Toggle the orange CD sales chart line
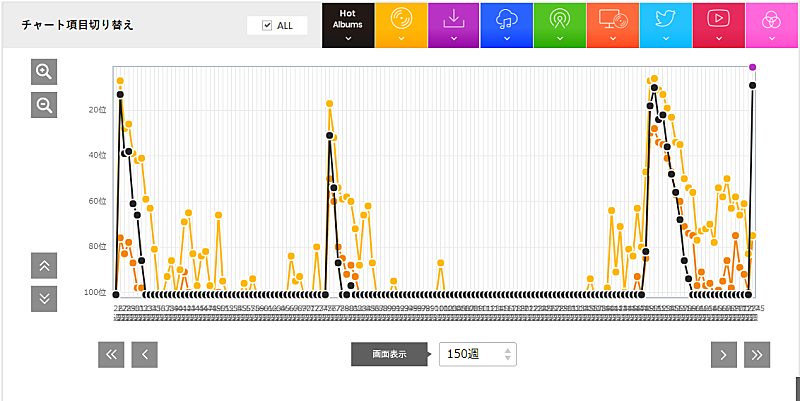800x401 pixels. tap(401, 24)
